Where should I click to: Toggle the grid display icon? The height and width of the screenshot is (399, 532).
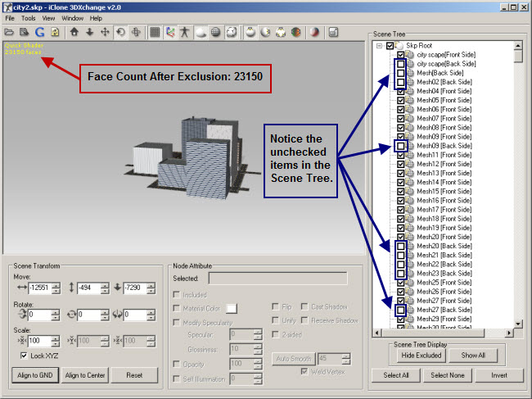[155, 32]
